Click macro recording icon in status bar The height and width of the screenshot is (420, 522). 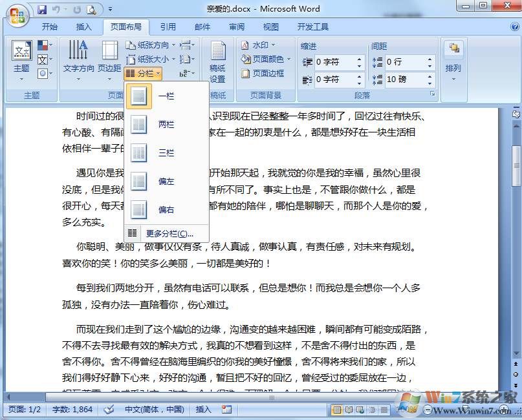point(226,410)
